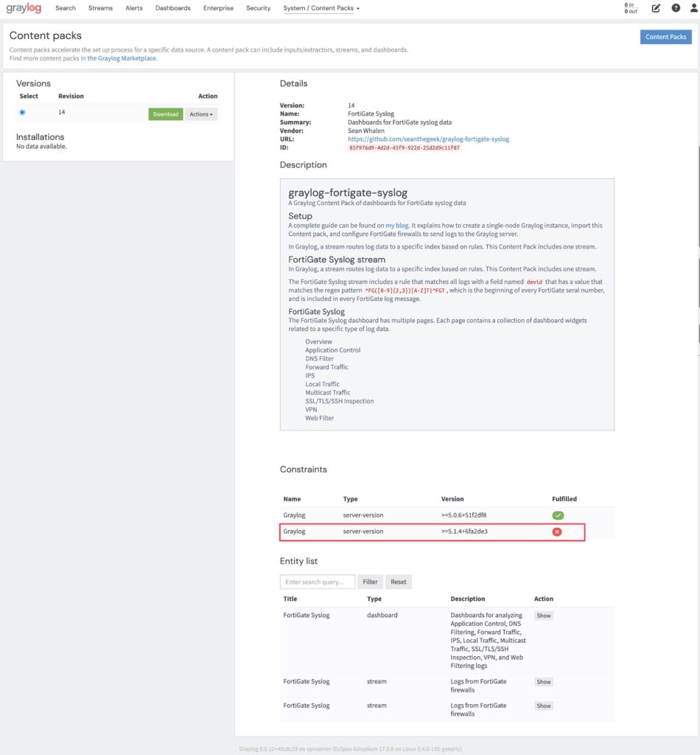Screen dimensions: 700x755
Task: Click the 'graylog-fortigate-syslog' description heading
Action: point(348,193)
